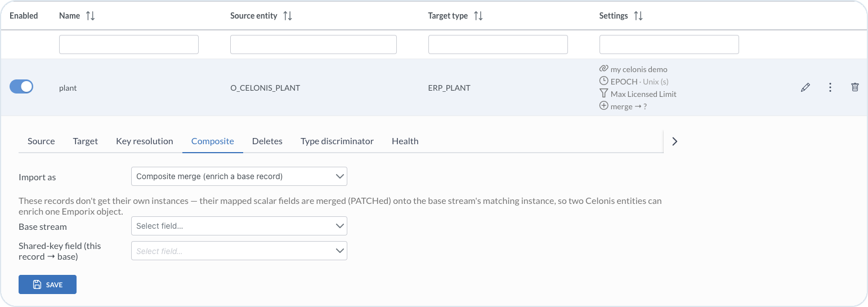Click the EPOCH · Unix (s) setting text
868x307 pixels.
[x=639, y=82]
